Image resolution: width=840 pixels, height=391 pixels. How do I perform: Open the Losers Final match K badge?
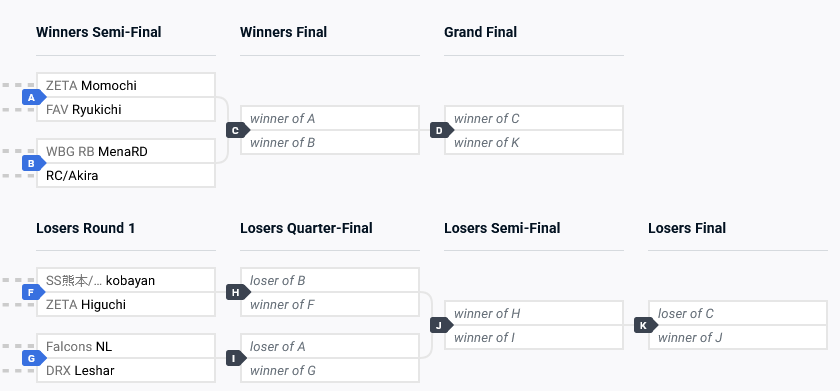(x=646, y=325)
